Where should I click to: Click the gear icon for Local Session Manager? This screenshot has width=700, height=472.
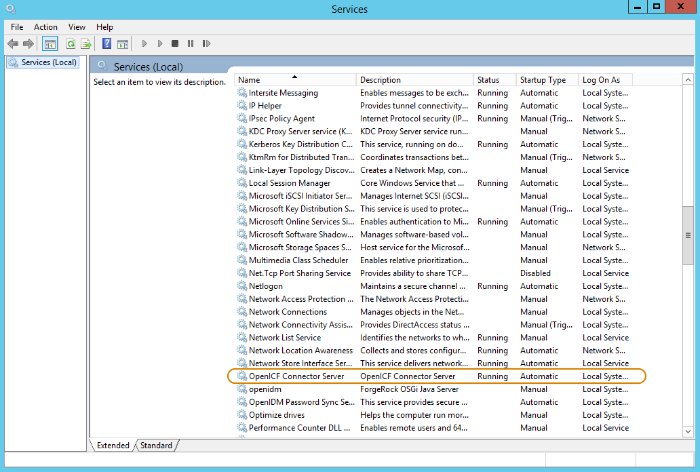coord(242,183)
